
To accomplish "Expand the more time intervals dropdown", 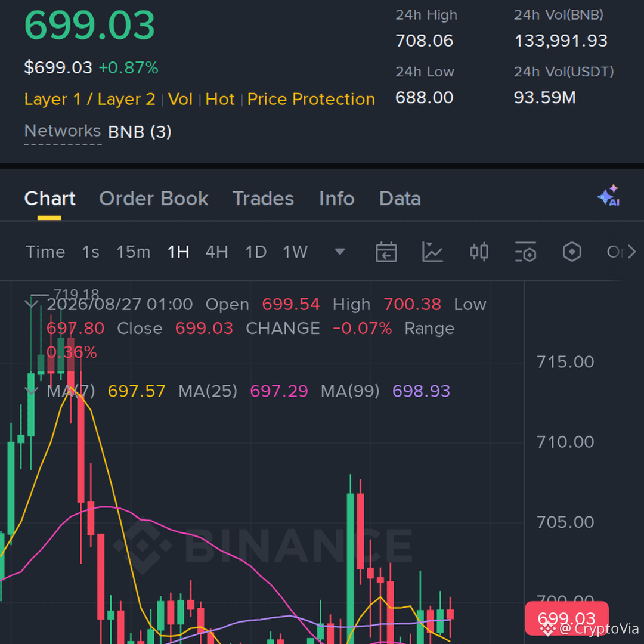I will (x=340, y=252).
